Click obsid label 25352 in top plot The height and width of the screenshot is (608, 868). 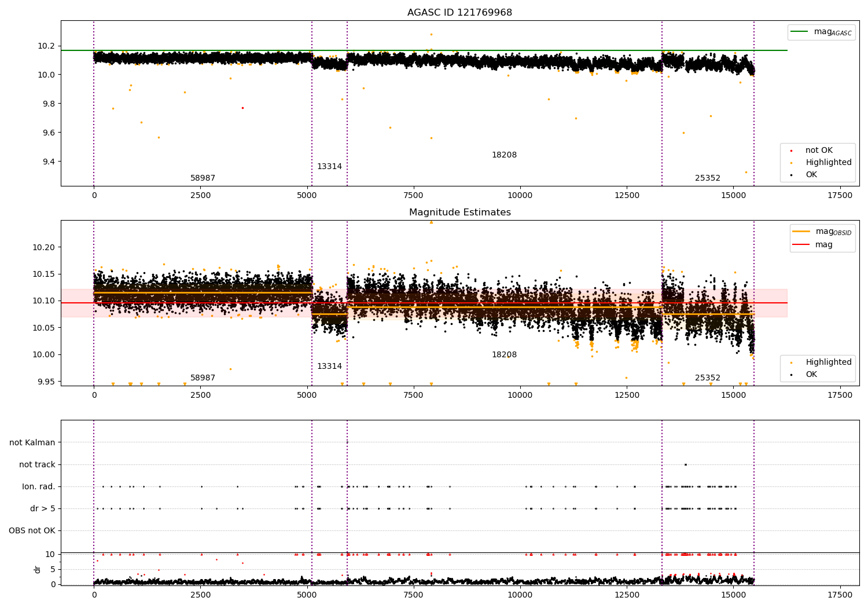click(x=708, y=178)
